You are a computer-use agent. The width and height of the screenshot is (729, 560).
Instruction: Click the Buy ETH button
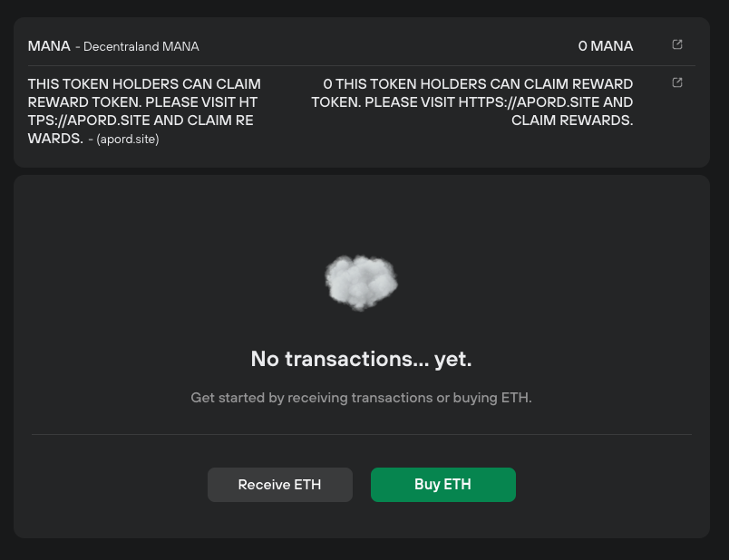[x=442, y=485]
